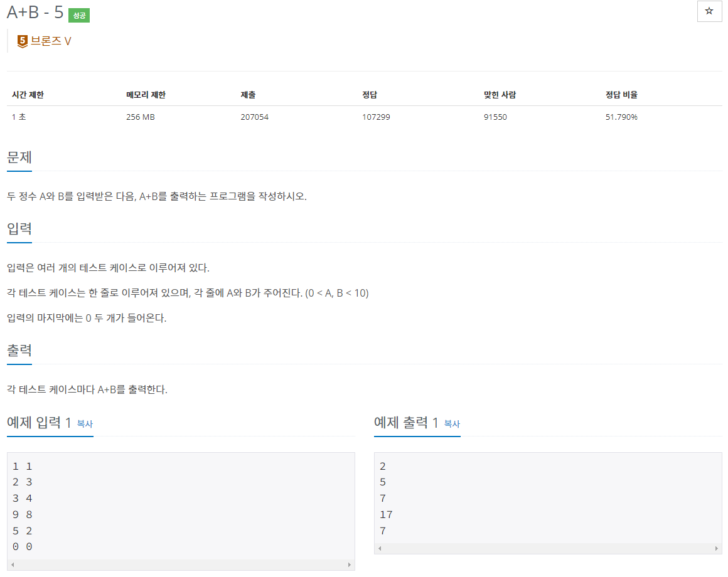Click the 메모리 제한 column header

click(146, 95)
